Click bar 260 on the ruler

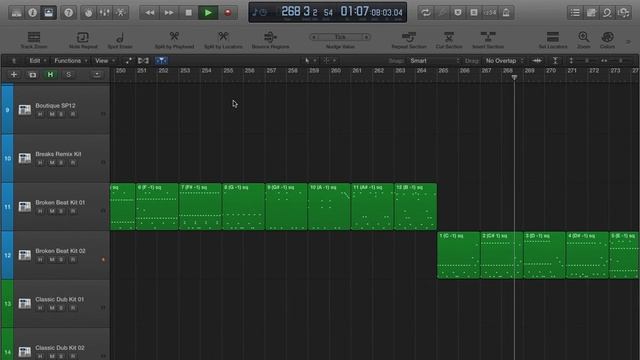tap(336, 71)
